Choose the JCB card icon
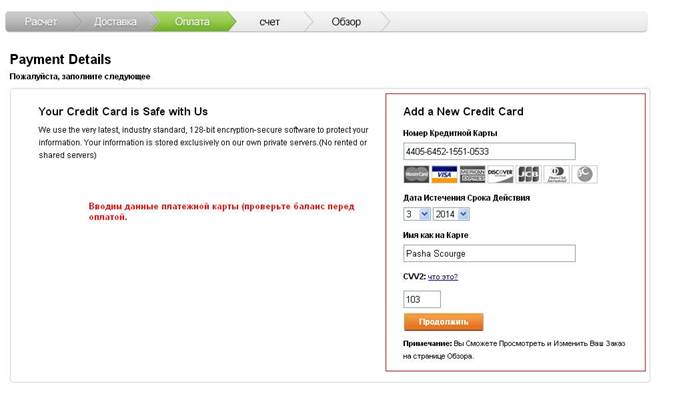 pos(528,174)
